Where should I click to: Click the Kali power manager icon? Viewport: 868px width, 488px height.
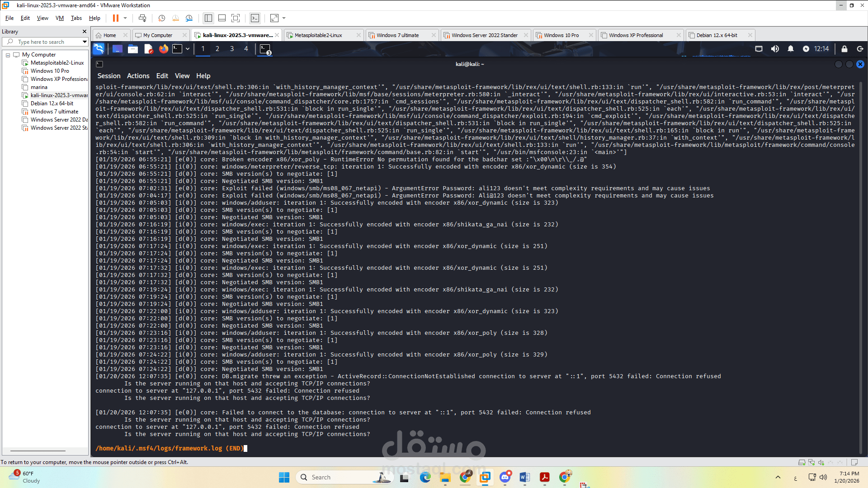[x=806, y=49]
